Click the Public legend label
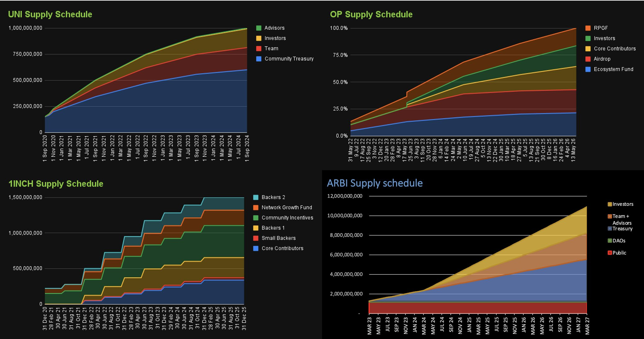Screen dimensions: 644x339 (x=619, y=253)
